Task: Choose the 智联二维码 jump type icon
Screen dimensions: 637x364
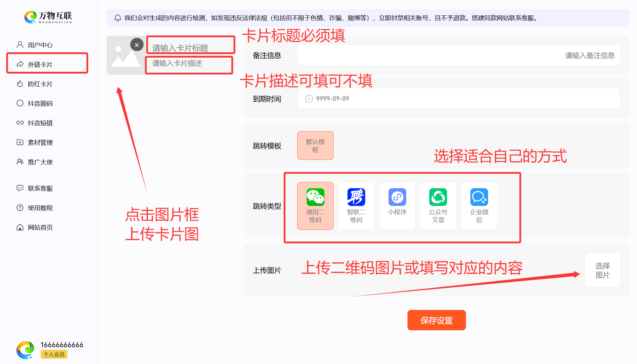Action: click(x=356, y=197)
